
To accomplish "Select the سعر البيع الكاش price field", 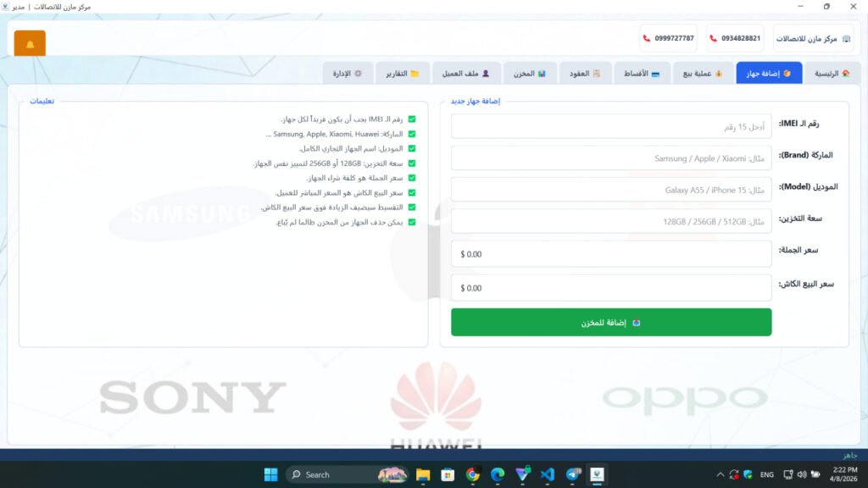I will tap(611, 288).
